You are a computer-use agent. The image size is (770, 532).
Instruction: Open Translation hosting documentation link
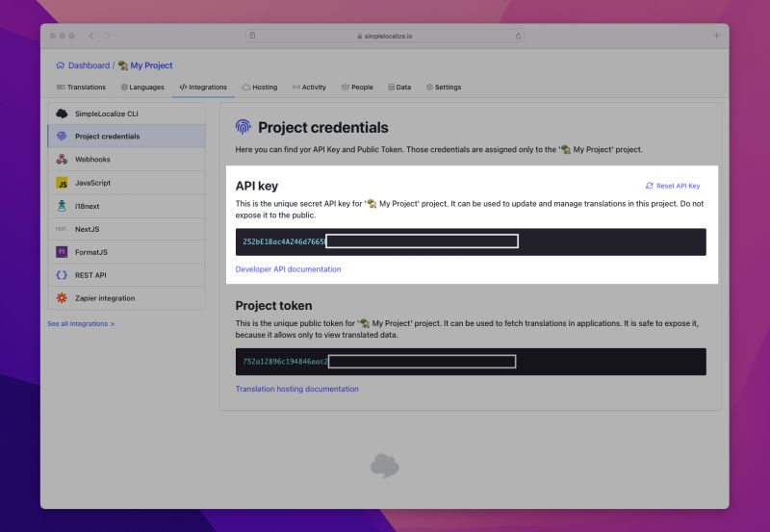tap(296, 389)
